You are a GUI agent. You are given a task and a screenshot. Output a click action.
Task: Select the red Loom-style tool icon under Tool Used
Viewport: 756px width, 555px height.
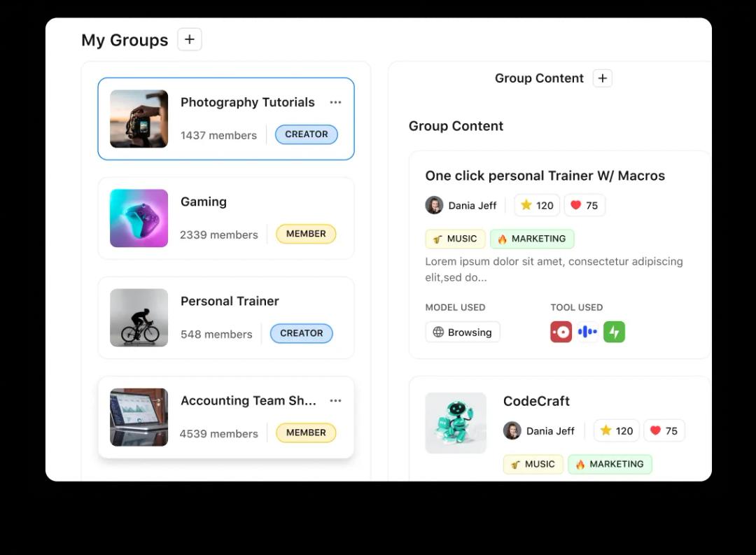click(561, 332)
